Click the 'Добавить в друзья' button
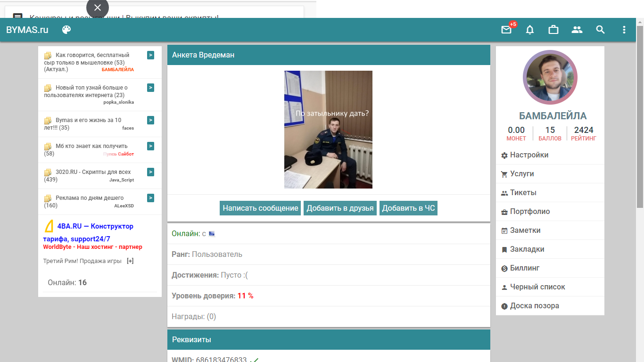This screenshot has height=362, width=644. 340,208
